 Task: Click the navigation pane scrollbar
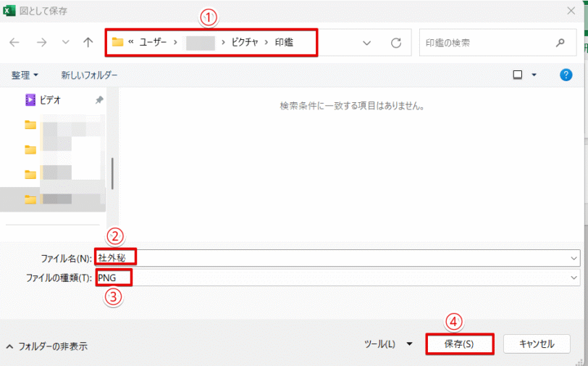[112, 173]
